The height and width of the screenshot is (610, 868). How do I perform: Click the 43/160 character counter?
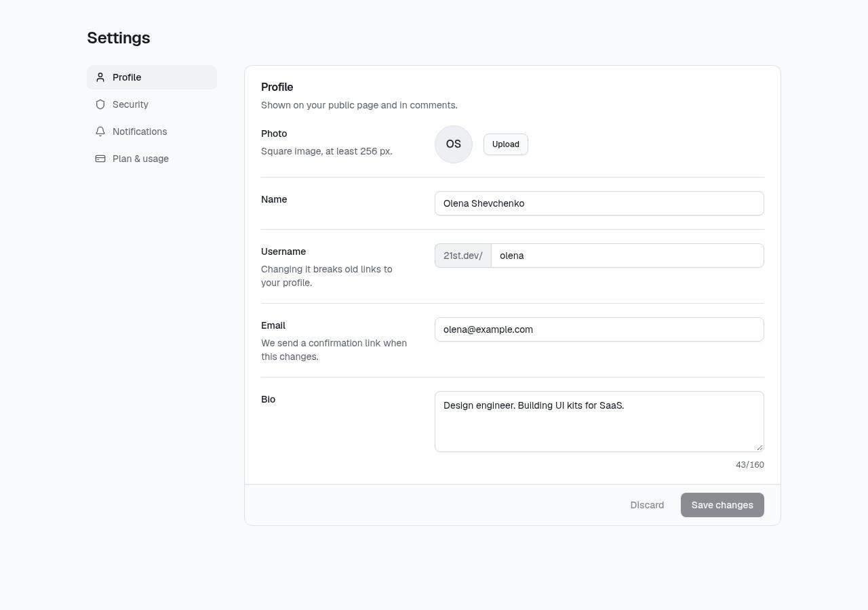click(750, 465)
